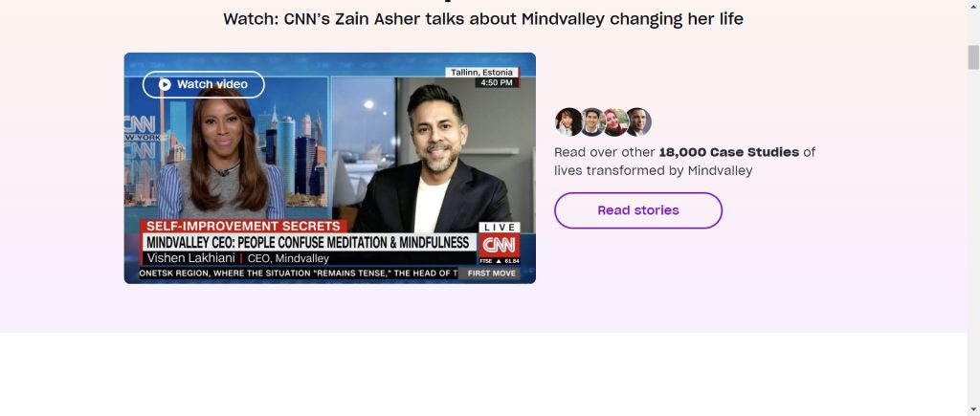Click the LIVE badge above CNN logo

(500, 228)
